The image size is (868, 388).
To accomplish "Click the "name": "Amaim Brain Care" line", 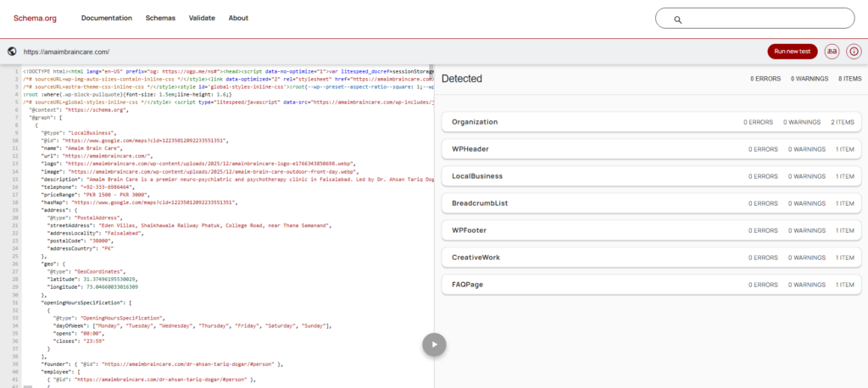I will [x=81, y=149].
